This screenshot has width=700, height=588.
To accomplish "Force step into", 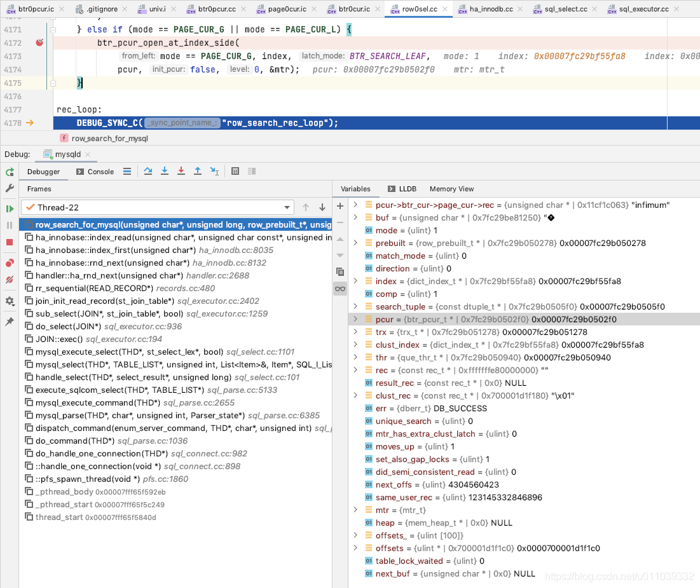I will [181, 172].
